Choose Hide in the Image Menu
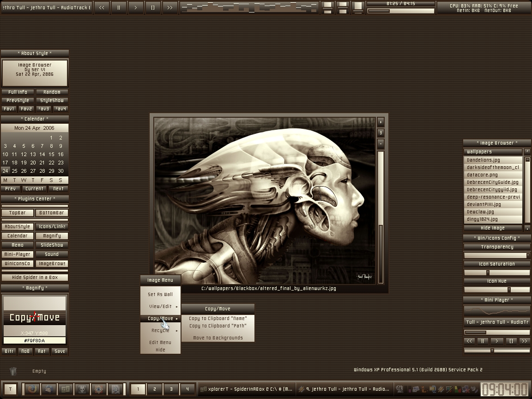The image size is (532, 399). coord(161,350)
